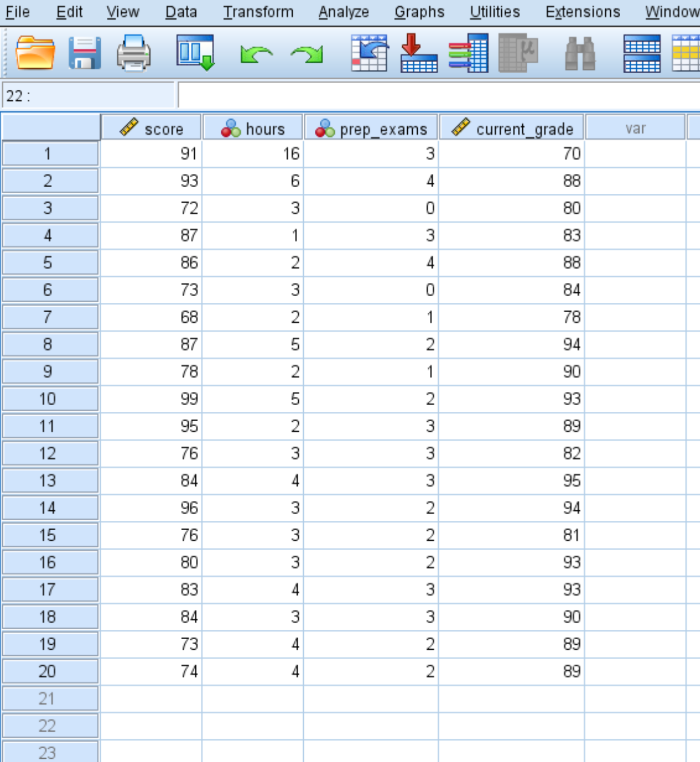Open the Graphs menu
This screenshot has width=700, height=762.
click(x=419, y=12)
